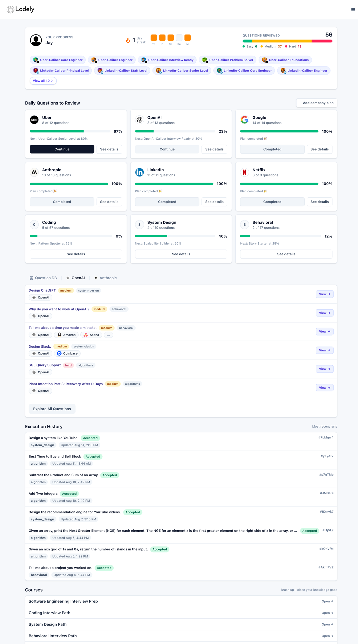This screenshot has height=644, width=358.
Task: Click the LinkedIn-Caliber Core Engineer badge icon
Action: pos(219,71)
